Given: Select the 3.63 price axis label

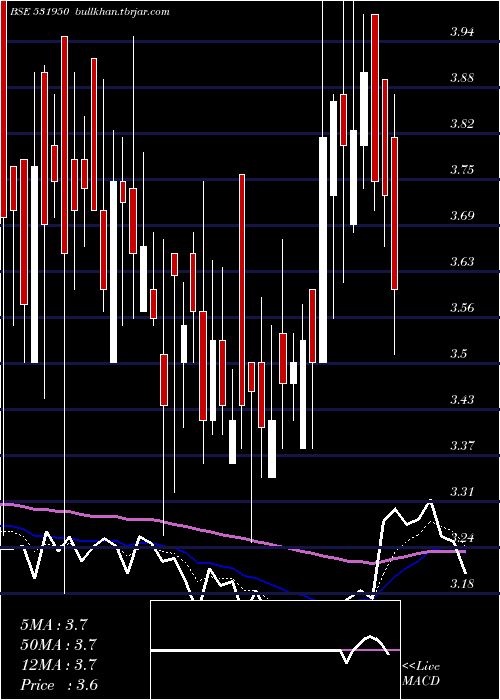Looking at the screenshot, I should 461,261.
